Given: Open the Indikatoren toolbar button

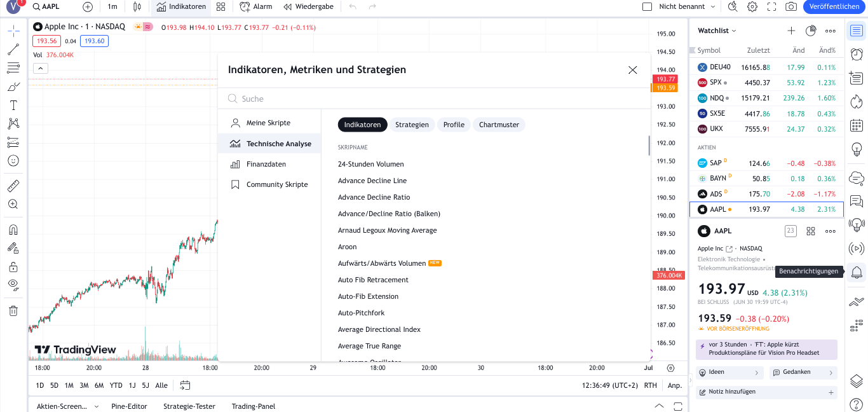Looking at the screenshot, I should [x=182, y=6].
